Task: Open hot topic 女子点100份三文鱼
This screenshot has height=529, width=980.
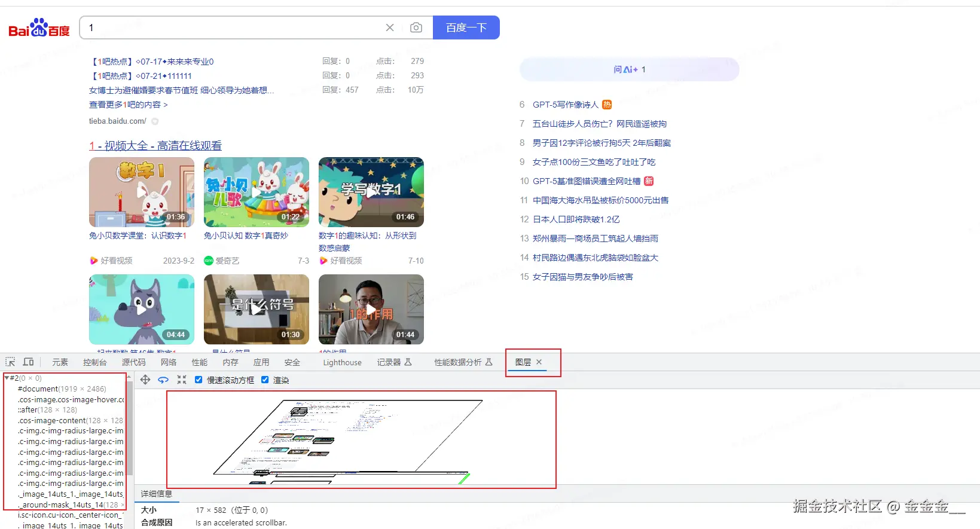Action: pos(594,162)
